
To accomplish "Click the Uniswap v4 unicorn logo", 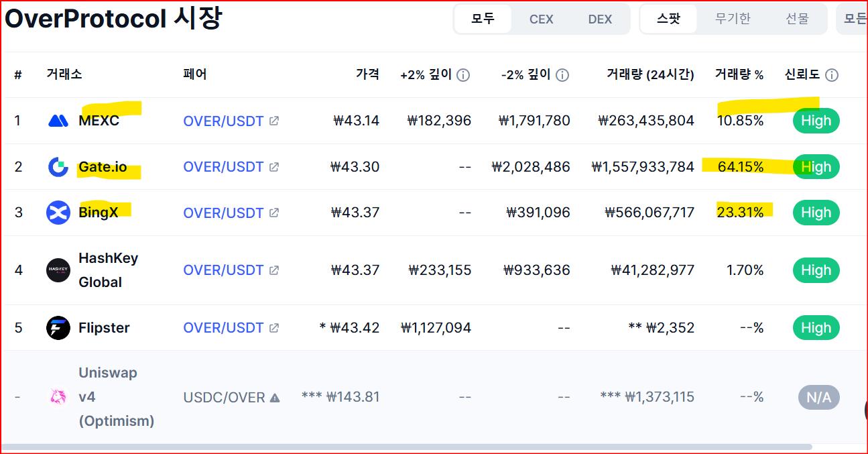I will tap(58, 397).
